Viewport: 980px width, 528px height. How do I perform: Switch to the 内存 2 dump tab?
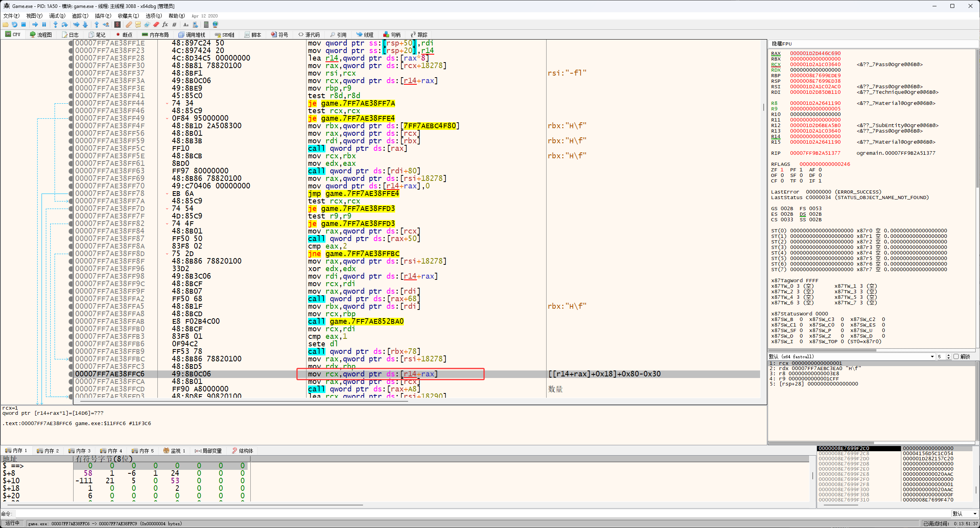(x=48, y=451)
